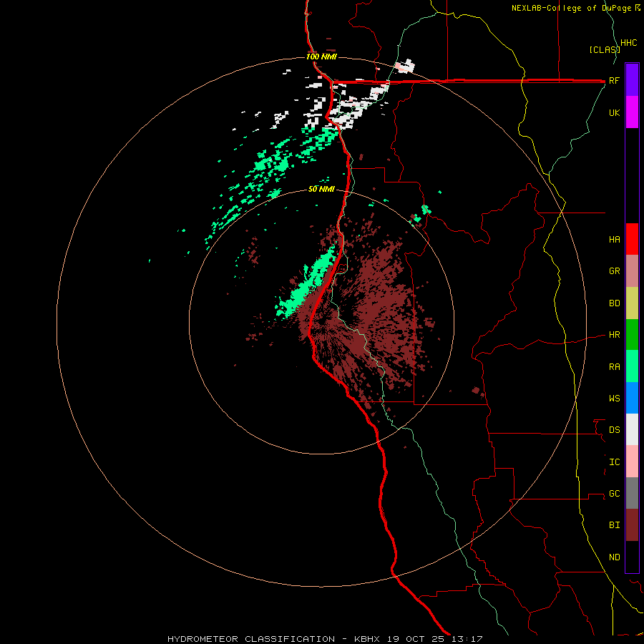Click the GC gray legend swatch
Screen dimensions: 644x644
[x=632, y=493]
